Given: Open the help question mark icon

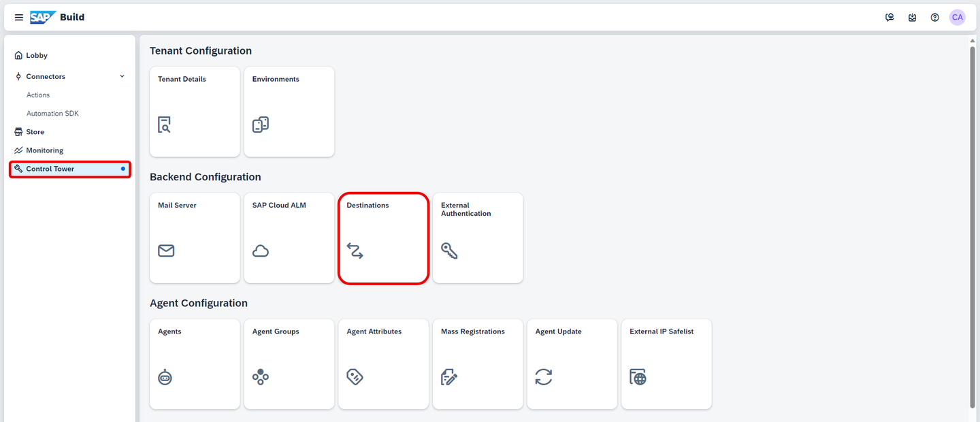Looking at the screenshot, I should click(935, 18).
